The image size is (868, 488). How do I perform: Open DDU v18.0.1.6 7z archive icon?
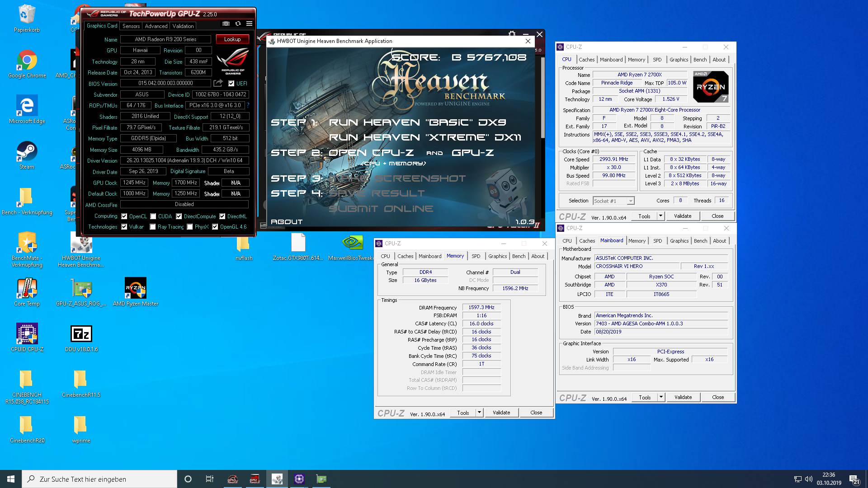[x=81, y=338]
